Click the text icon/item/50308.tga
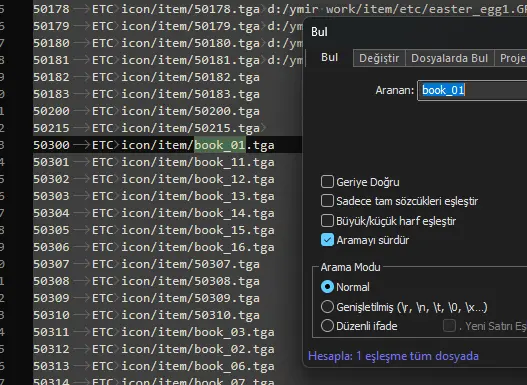This screenshot has height=385, width=527. point(190,281)
